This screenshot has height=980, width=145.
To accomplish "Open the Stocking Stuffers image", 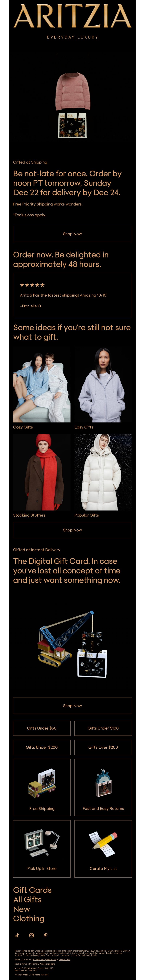I will click(x=42, y=472).
